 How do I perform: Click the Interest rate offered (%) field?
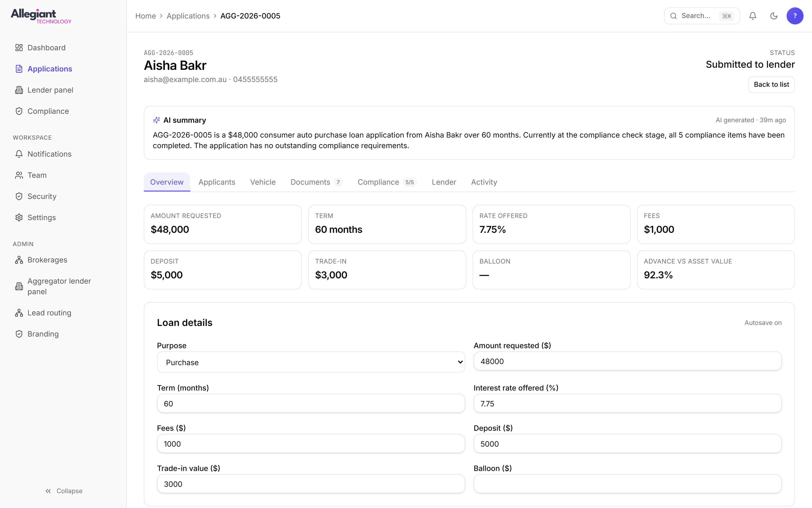tap(627, 403)
